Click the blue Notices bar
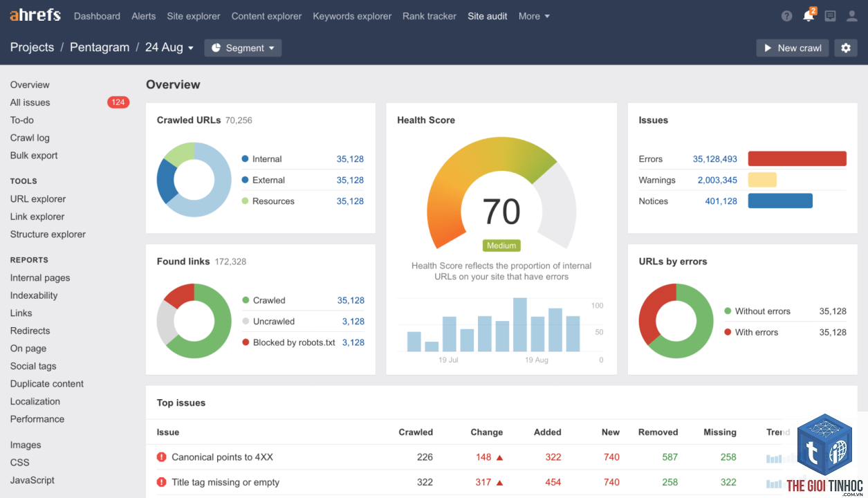This screenshot has width=868, height=498. (780, 201)
